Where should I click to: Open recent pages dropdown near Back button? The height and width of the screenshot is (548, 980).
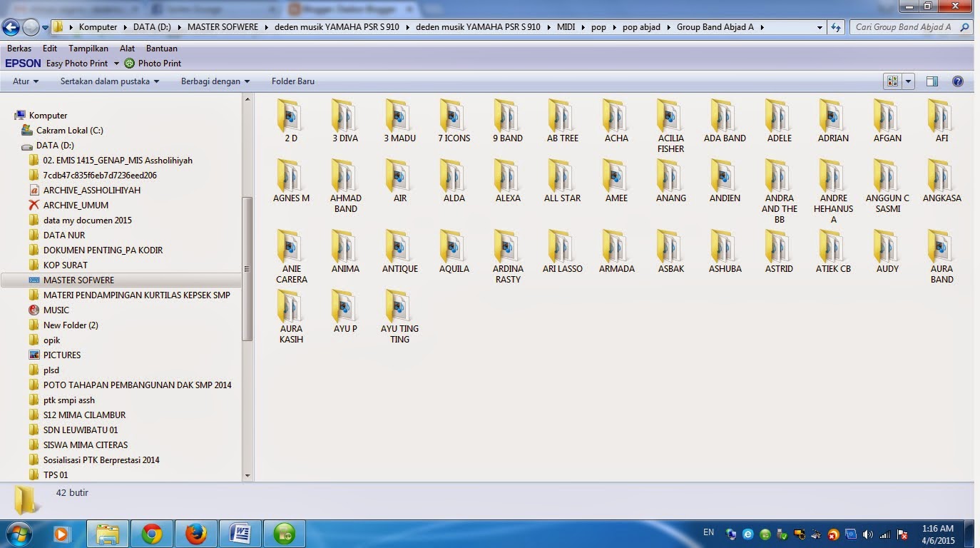[46, 28]
